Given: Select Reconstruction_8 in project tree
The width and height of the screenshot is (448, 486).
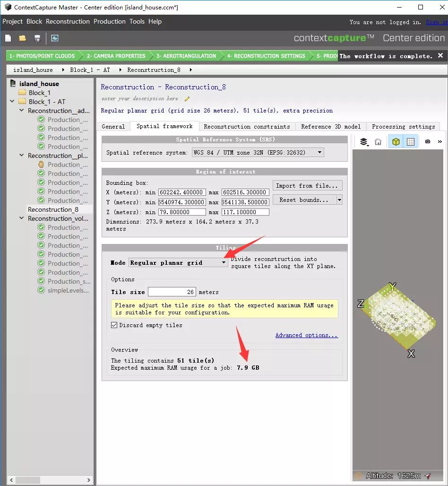Looking at the screenshot, I should [x=53, y=209].
